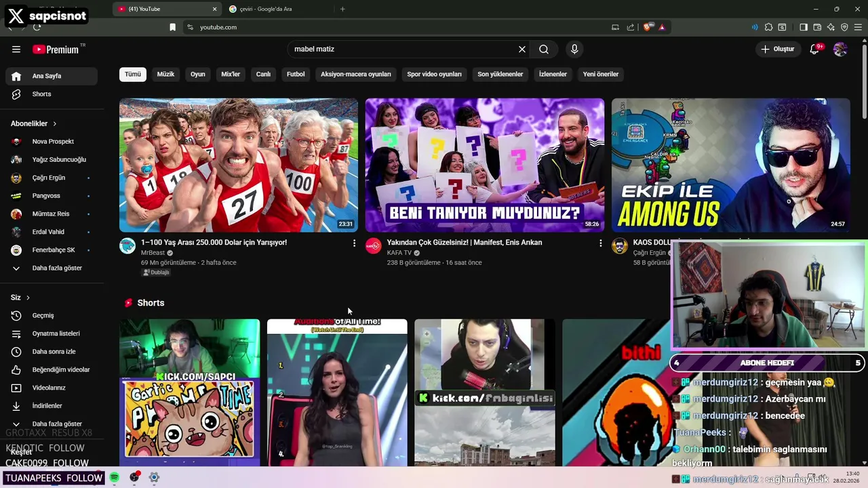
Task: Open the MrBeast channel avatar
Action: [127, 246]
